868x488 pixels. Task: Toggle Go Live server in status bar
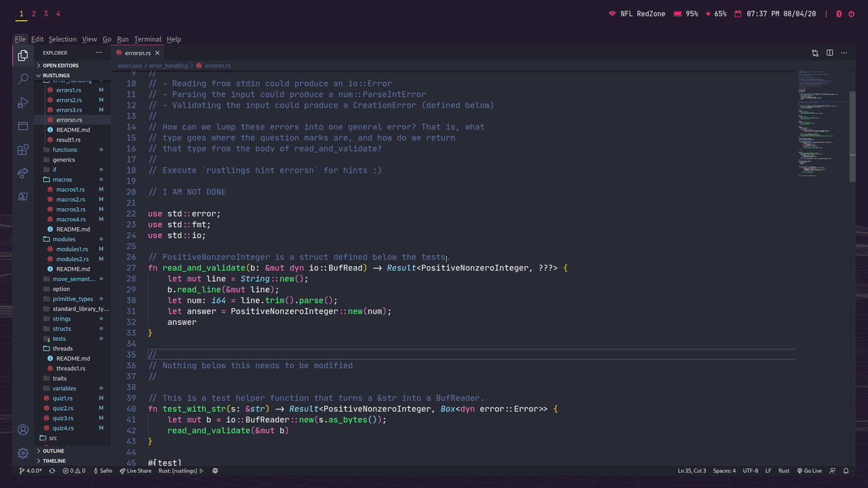(x=809, y=470)
